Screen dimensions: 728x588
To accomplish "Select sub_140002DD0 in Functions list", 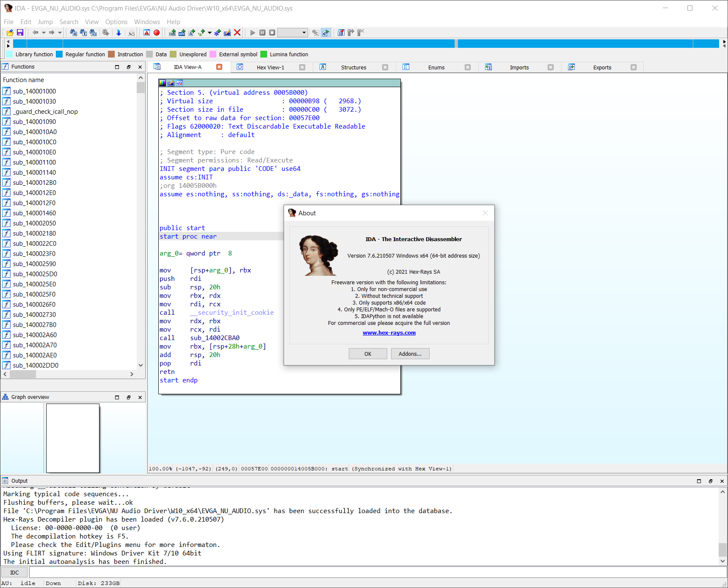I will (x=36, y=365).
